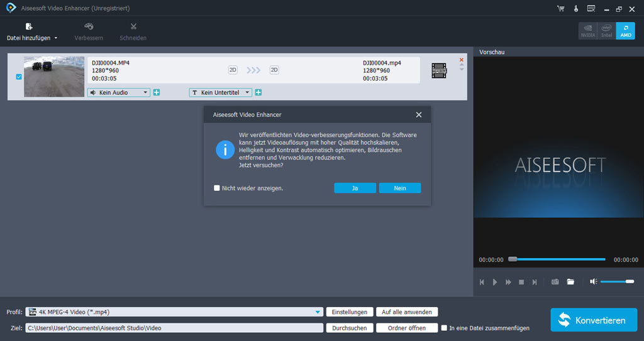The height and width of the screenshot is (341, 644).
Task: Open the Verbessern enhance tool
Action: tap(89, 32)
